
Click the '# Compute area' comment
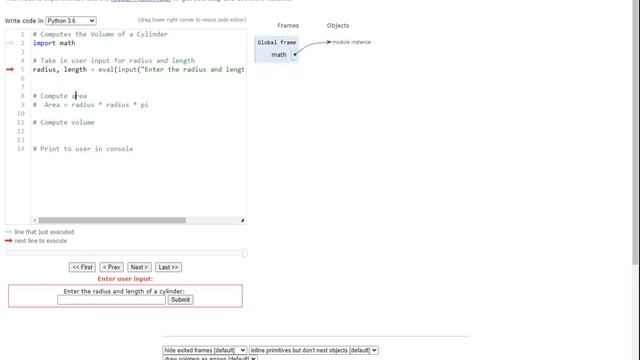click(x=60, y=96)
